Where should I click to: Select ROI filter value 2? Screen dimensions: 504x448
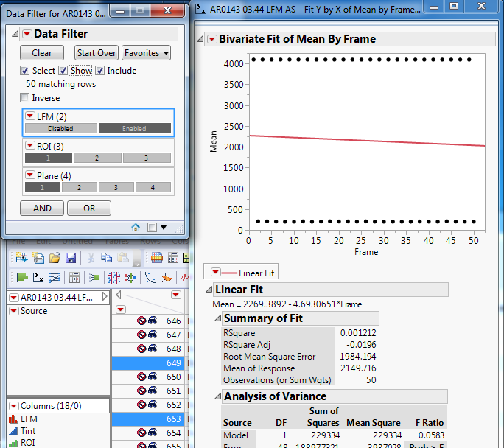pyautogui.click(x=98, y=158)
